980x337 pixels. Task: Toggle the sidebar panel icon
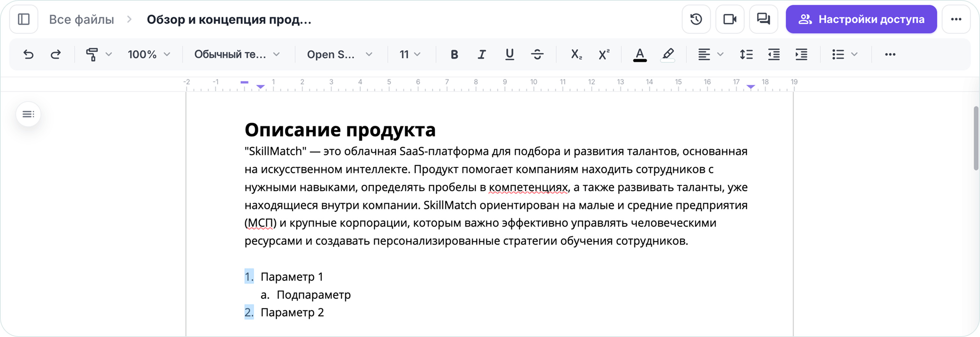click(x=24, y=19)
